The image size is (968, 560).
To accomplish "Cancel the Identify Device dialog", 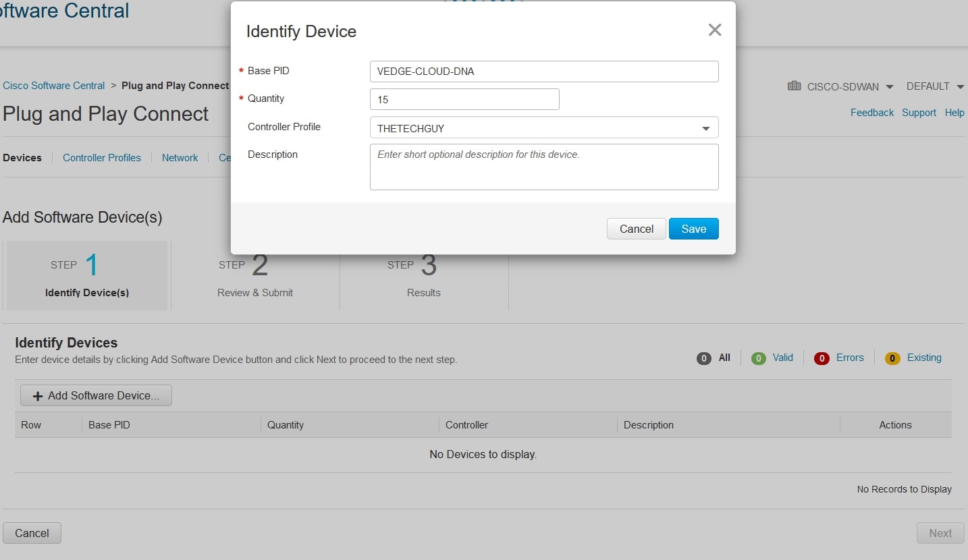I will (x=637, y=229).
